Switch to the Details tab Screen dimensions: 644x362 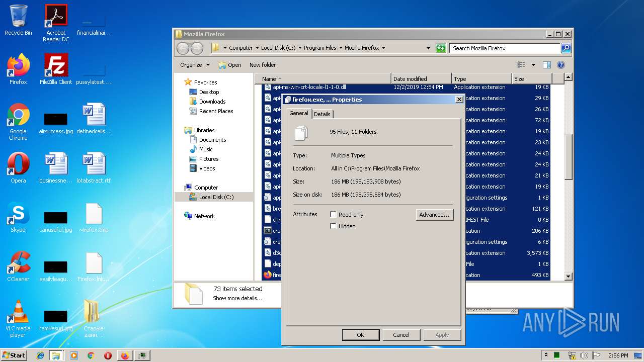point(322,114)
